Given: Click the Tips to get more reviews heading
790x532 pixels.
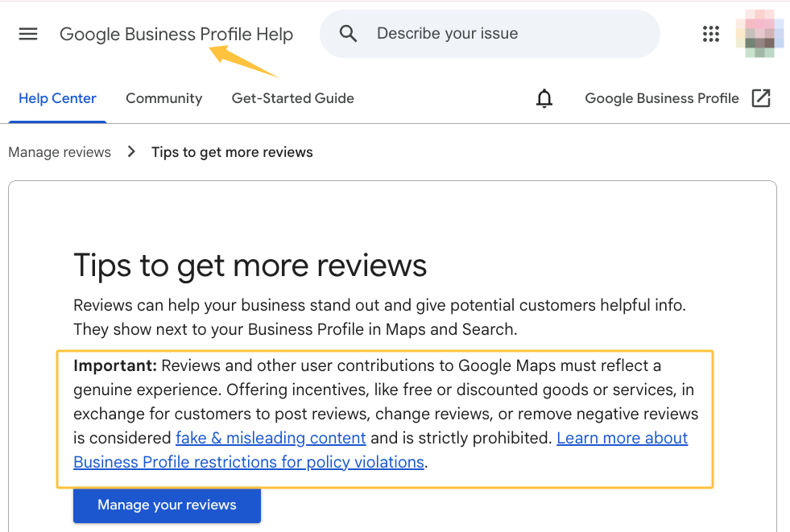Looking at the screenshot, I should (x=250, y=266).
